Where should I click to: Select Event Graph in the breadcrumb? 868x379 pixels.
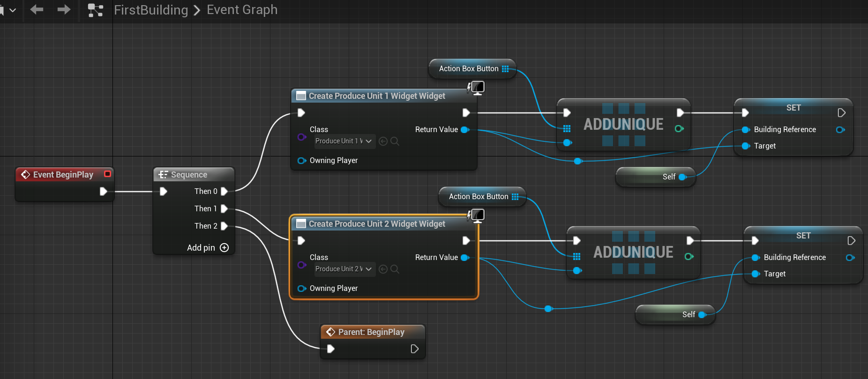point(242,10)
